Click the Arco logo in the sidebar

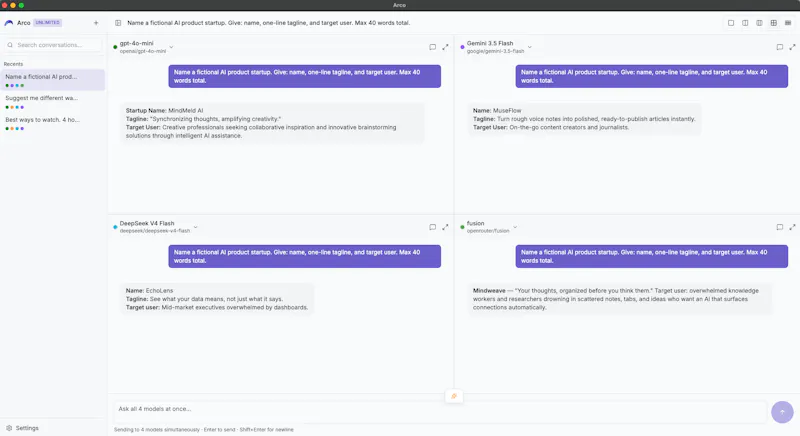[9, 23]
